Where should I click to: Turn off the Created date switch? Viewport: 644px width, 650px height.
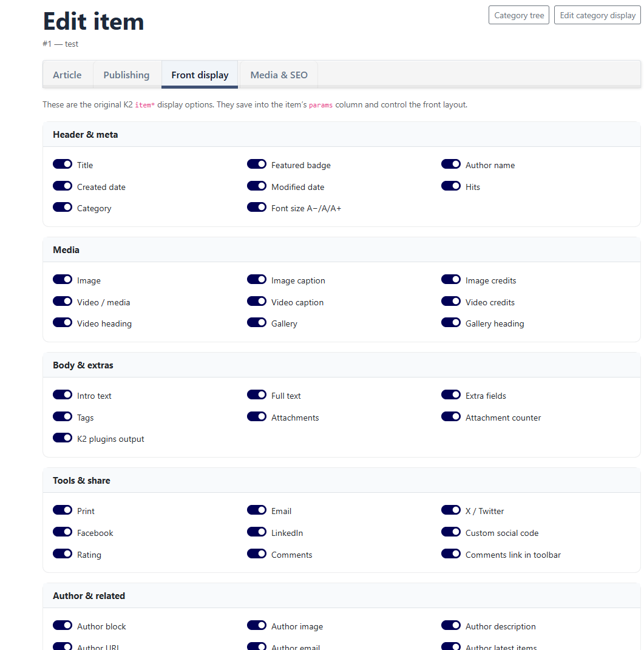coord(63,186)
